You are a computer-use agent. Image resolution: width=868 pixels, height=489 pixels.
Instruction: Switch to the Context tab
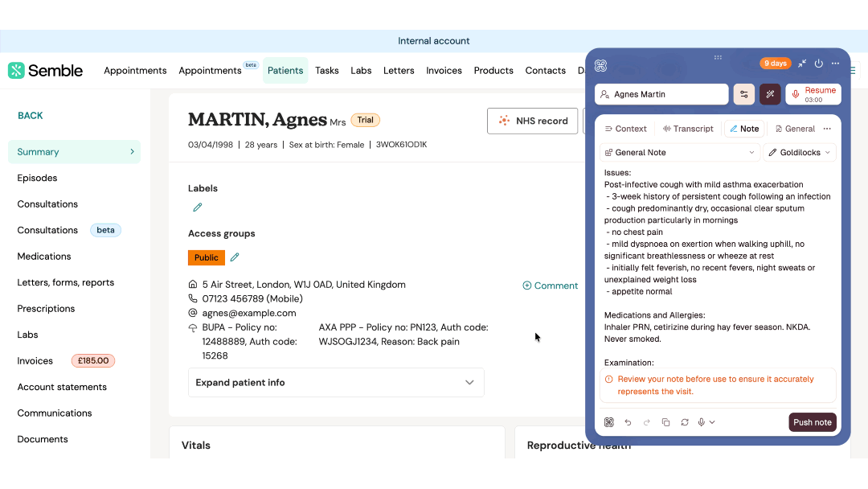click(x=625, y=129)
